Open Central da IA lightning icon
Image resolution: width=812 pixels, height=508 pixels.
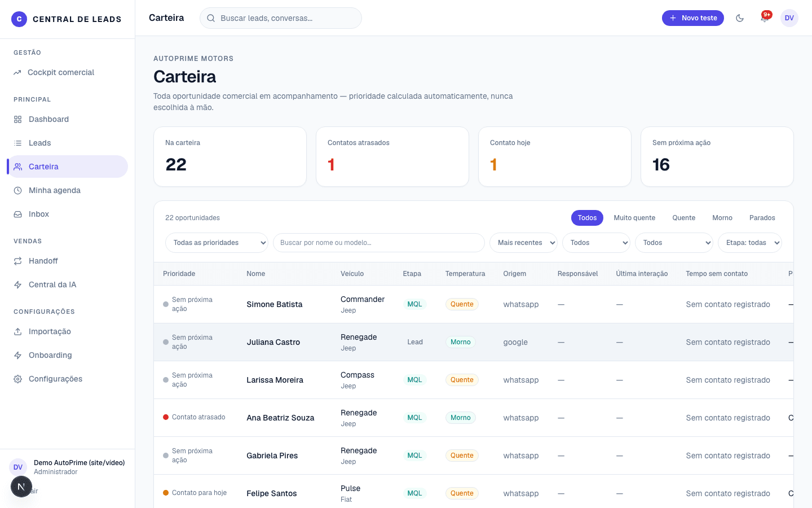pyautogui.click(x=18, y=284)
